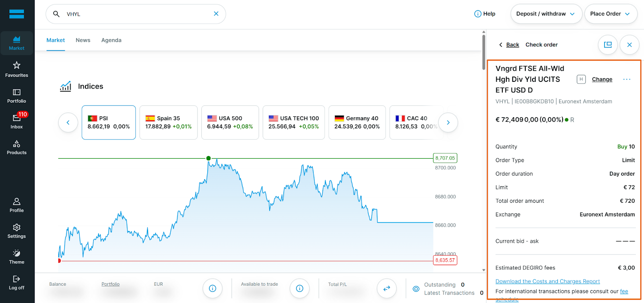
Task: Click the Indices chart icon
Action: coord(66,86)
